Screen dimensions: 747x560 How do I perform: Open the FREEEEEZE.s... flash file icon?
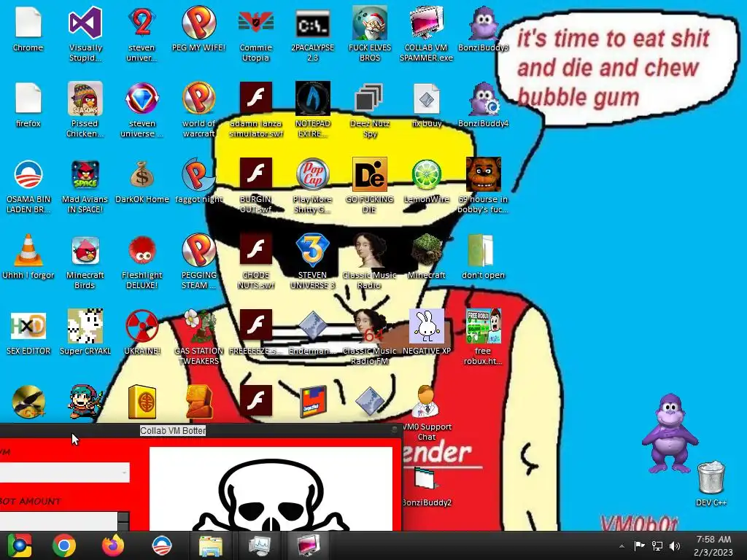(x=256, y=332)
